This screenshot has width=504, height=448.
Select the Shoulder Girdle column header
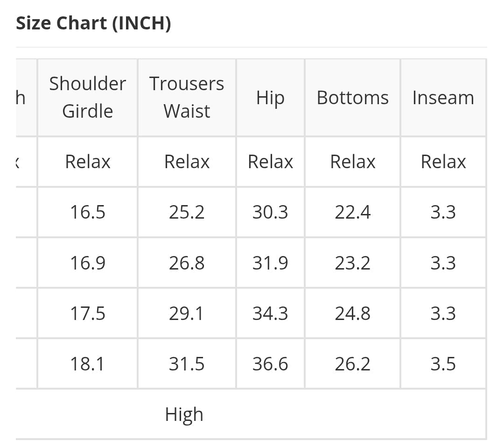(x=88, y=97)
